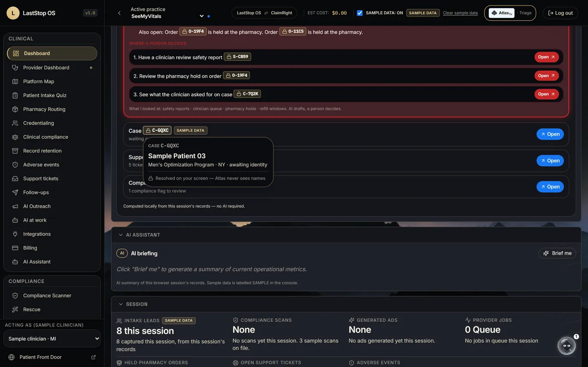Click the AI Assistant robot icon

coord(15,262)
